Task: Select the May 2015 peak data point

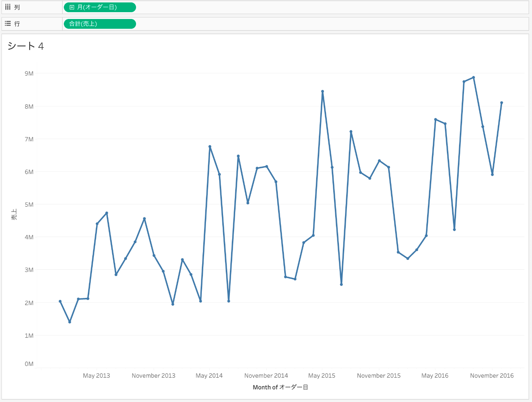Action: [x=323, y=91]
